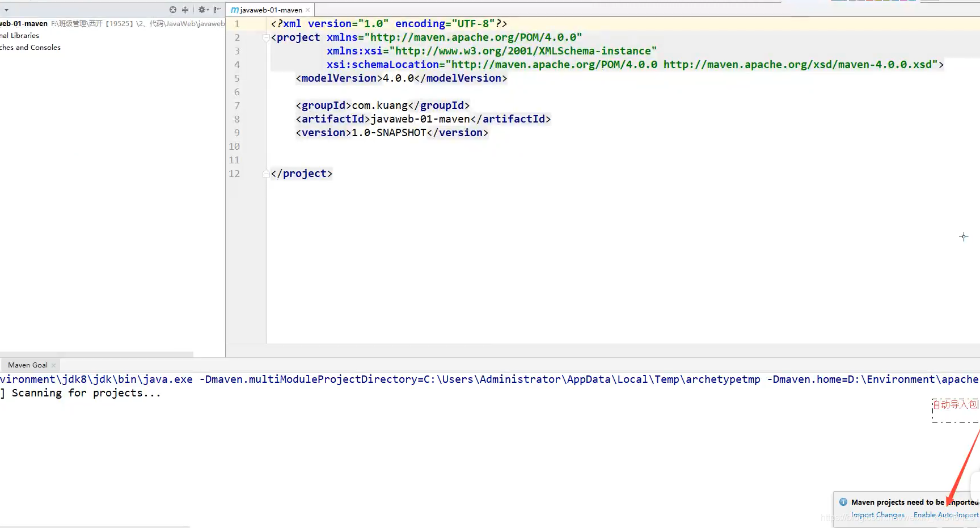The height and width of the screenshot is (528, 980).
Task: Click the info icon in Maven notification
Action: [x=843, y=502]
